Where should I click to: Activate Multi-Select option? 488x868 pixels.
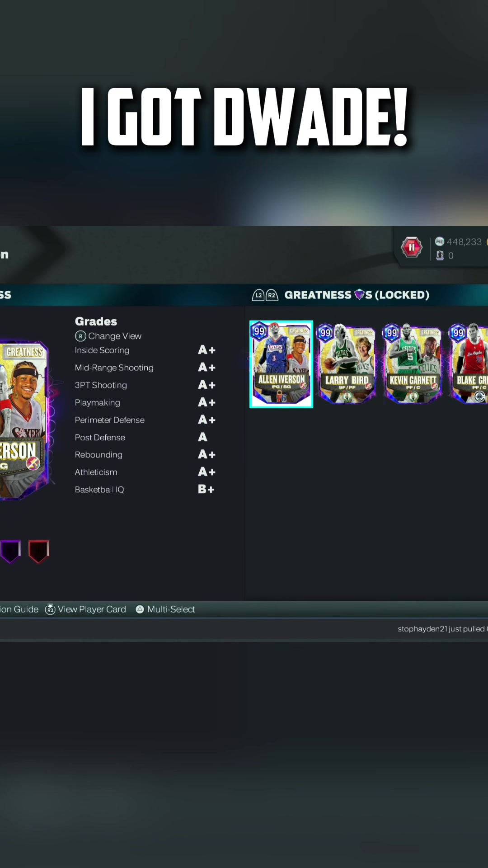(x=165, y=609)
